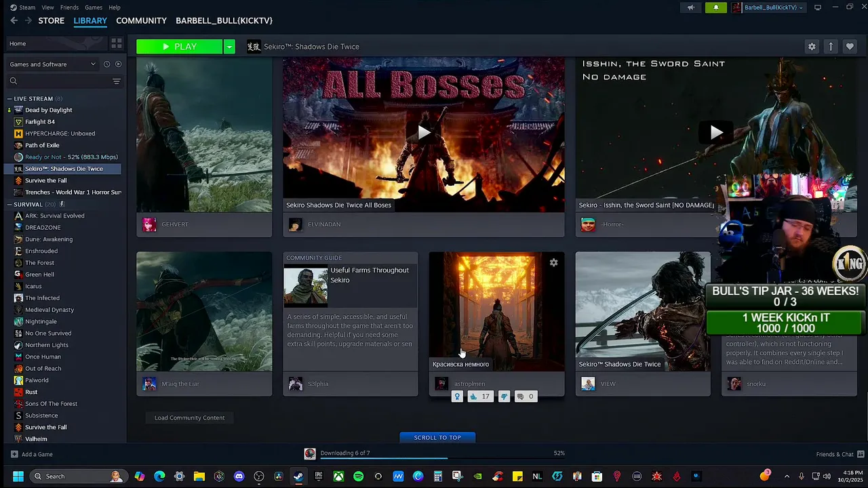Open File Explorer from the taskbar
868x488 pixels.
(199, 476)
